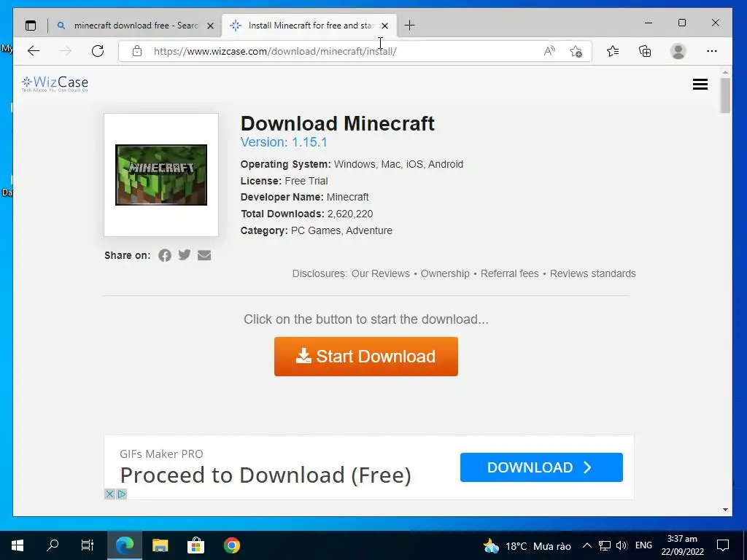Open File Explorer from taskbar
The height and width of the screenshot is (560, 747).
[160, 545]
